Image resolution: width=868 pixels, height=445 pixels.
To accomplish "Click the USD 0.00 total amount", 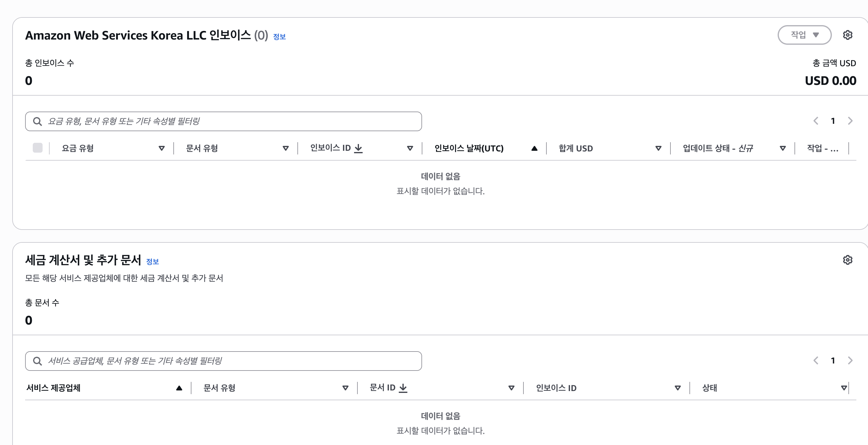I will [831, 81].
